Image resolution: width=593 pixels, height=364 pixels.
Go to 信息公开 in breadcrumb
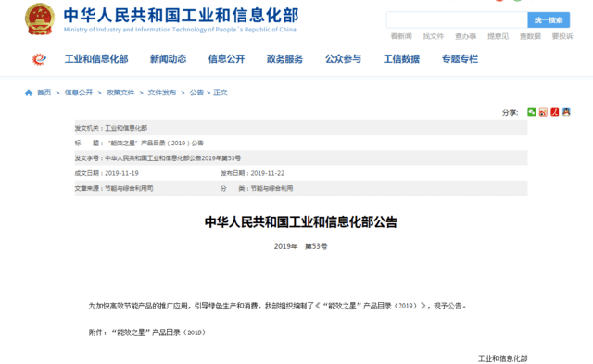[x=79, y=93]
